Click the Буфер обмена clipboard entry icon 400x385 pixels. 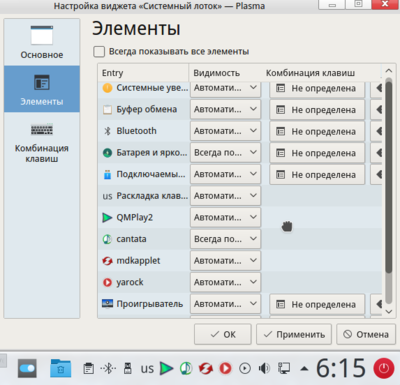107,110
